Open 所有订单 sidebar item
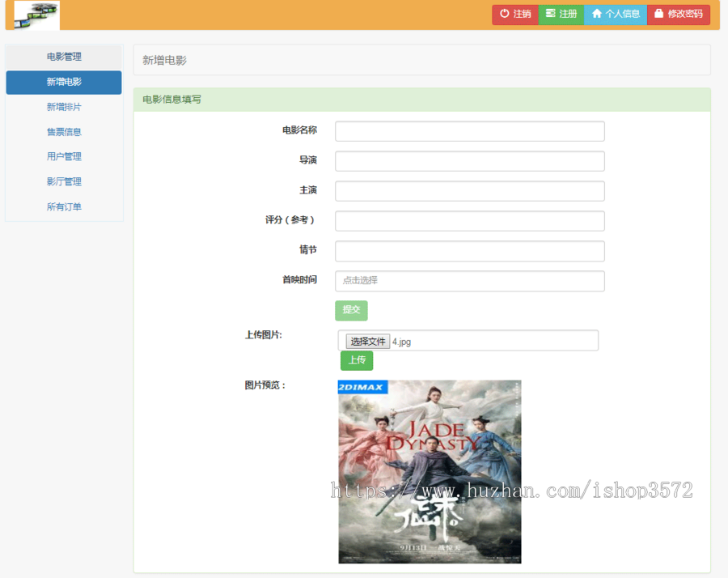This screenshot has width=728, height=578. [x=64, y=206]
